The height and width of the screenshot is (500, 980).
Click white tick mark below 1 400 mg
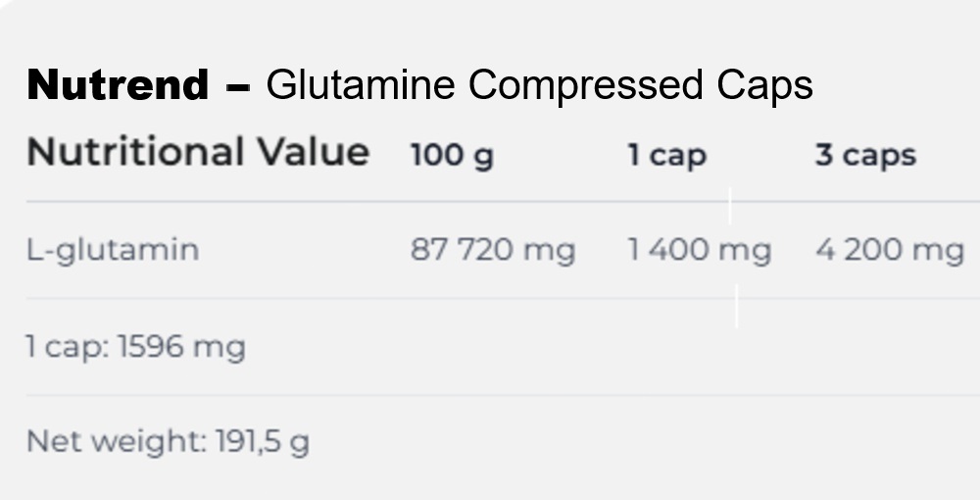[736, 306]
